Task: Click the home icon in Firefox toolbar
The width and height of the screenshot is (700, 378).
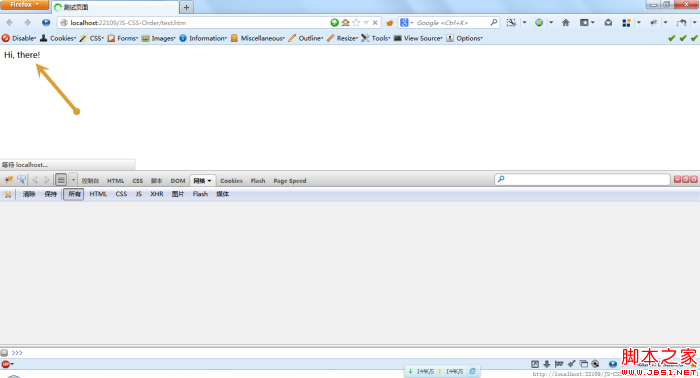Action: 566,22
